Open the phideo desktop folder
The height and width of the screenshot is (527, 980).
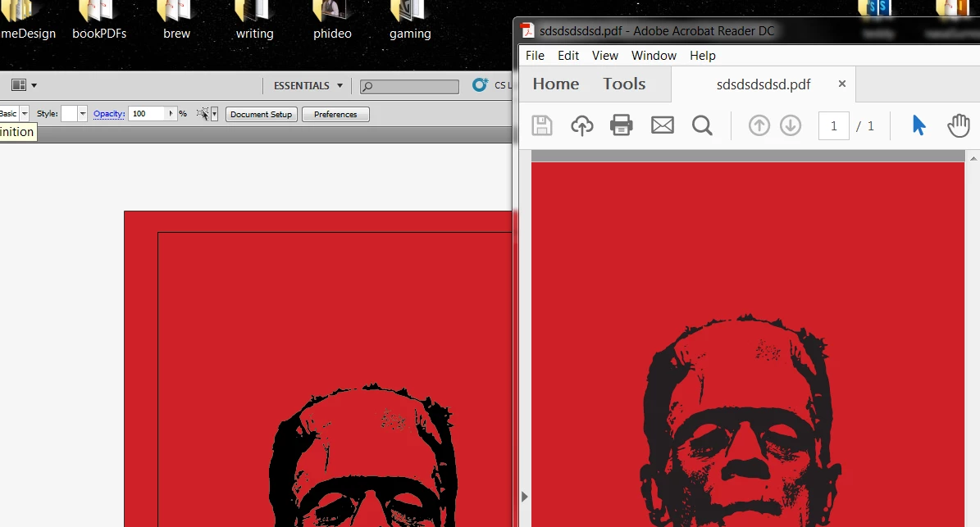coord(332,20)
